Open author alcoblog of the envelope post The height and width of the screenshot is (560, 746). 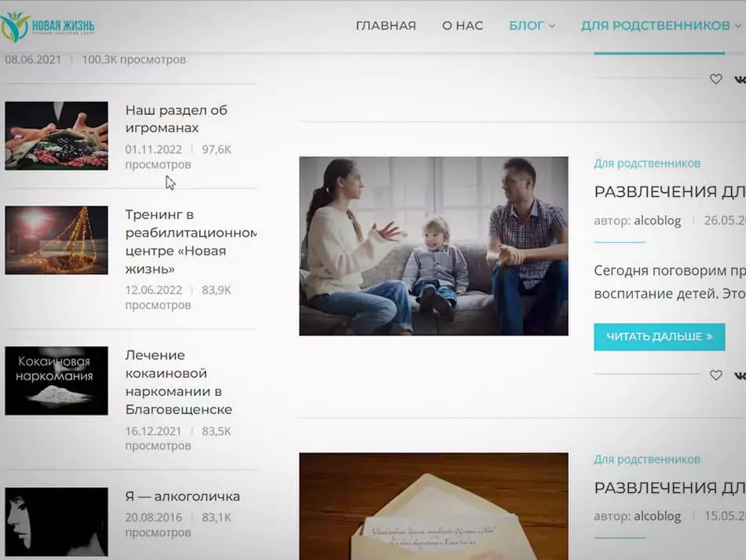657,516
